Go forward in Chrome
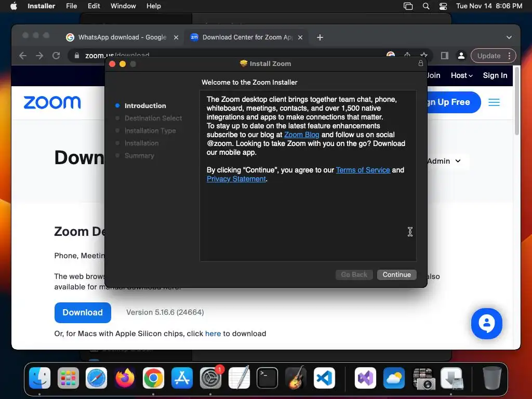Screen dimensions: 532x399 [x=39, y=56]
